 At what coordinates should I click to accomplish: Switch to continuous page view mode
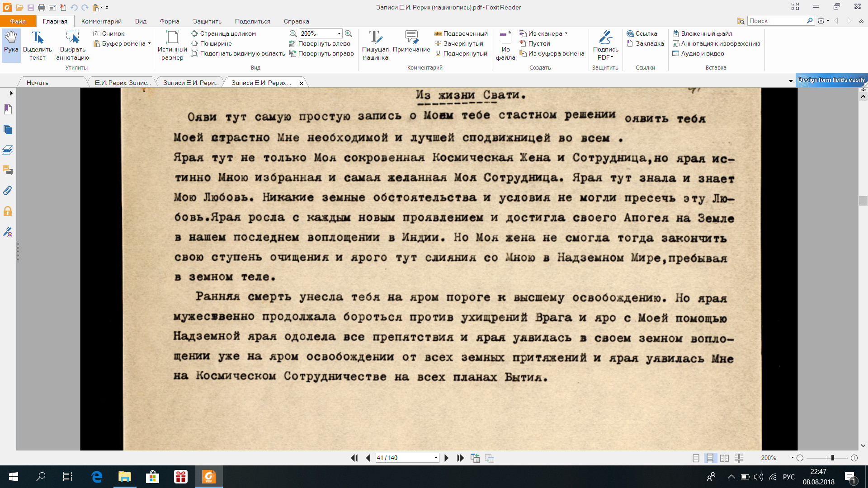[710, 458]
